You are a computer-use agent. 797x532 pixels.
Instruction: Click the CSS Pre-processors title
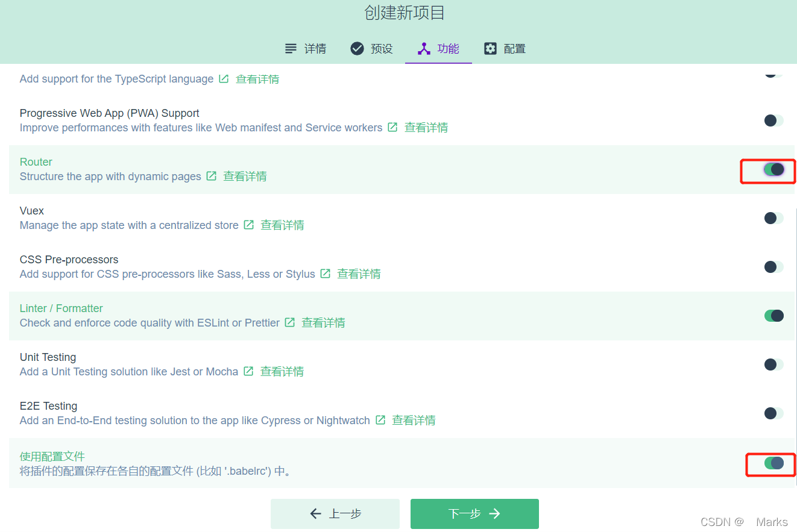point(69,260)
